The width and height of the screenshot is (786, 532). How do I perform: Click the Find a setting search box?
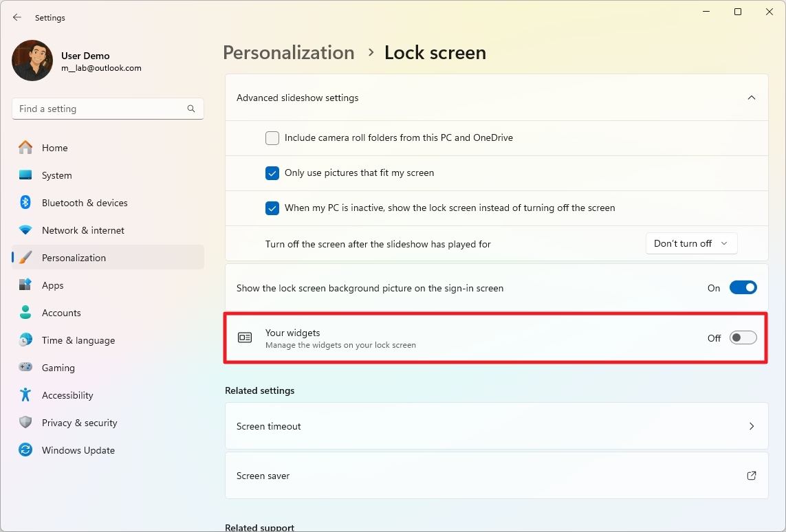coord(100,109)
